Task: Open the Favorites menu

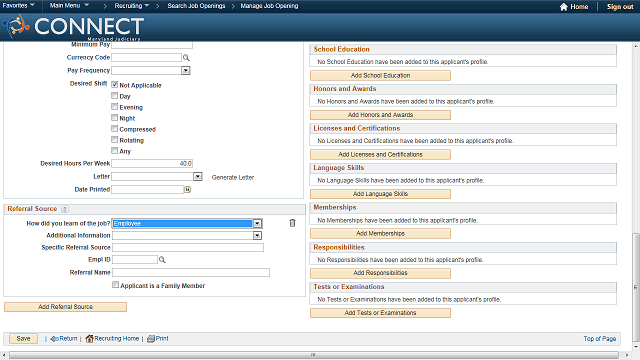Action: (18, 6)
